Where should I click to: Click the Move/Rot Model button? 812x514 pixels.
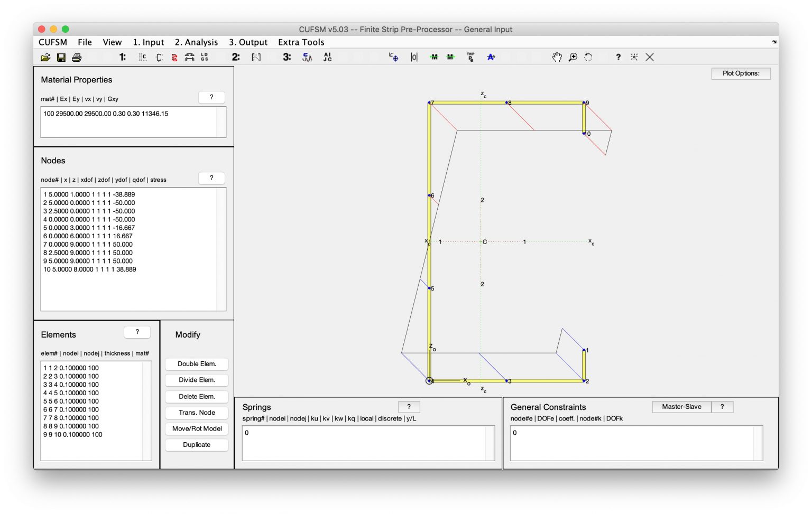[196, 428]
